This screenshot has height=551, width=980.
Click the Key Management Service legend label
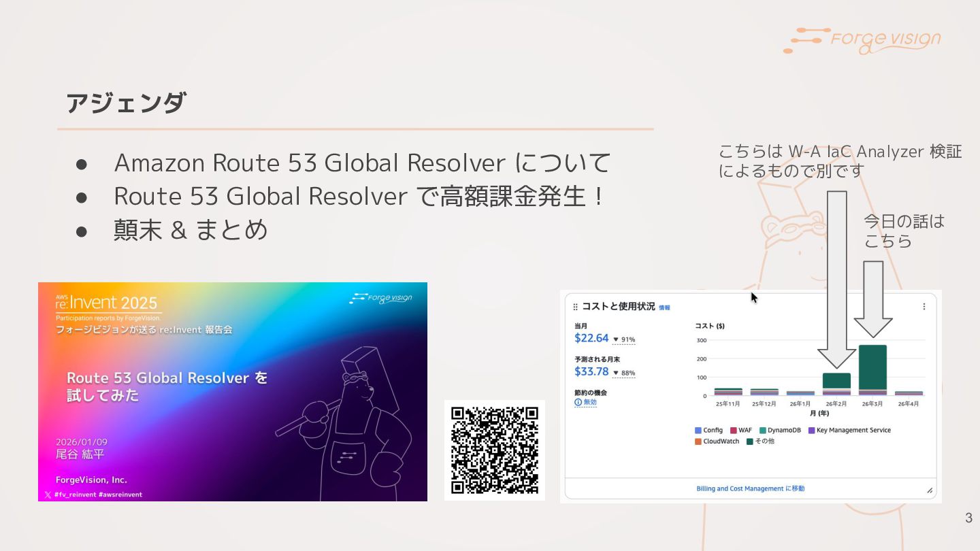point(853,431)
